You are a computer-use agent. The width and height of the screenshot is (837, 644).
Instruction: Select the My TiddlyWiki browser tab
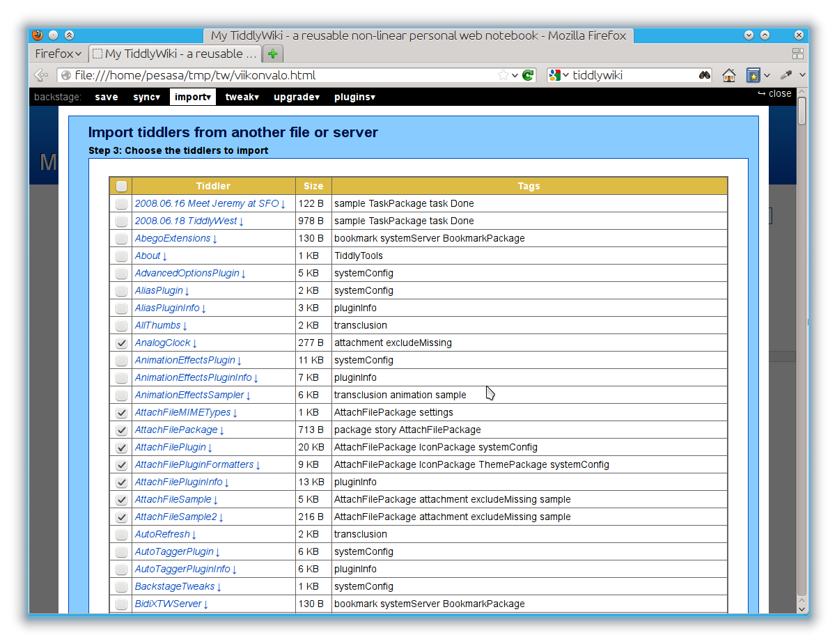click(174, 54)
